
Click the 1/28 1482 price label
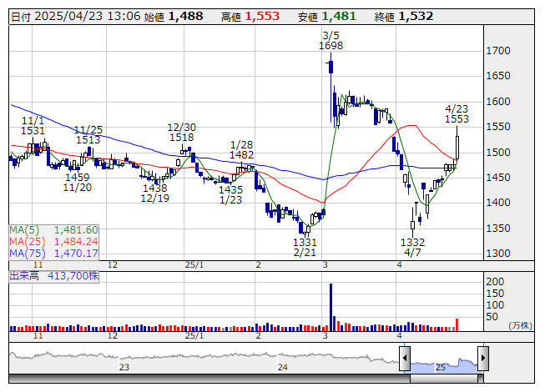241,149
